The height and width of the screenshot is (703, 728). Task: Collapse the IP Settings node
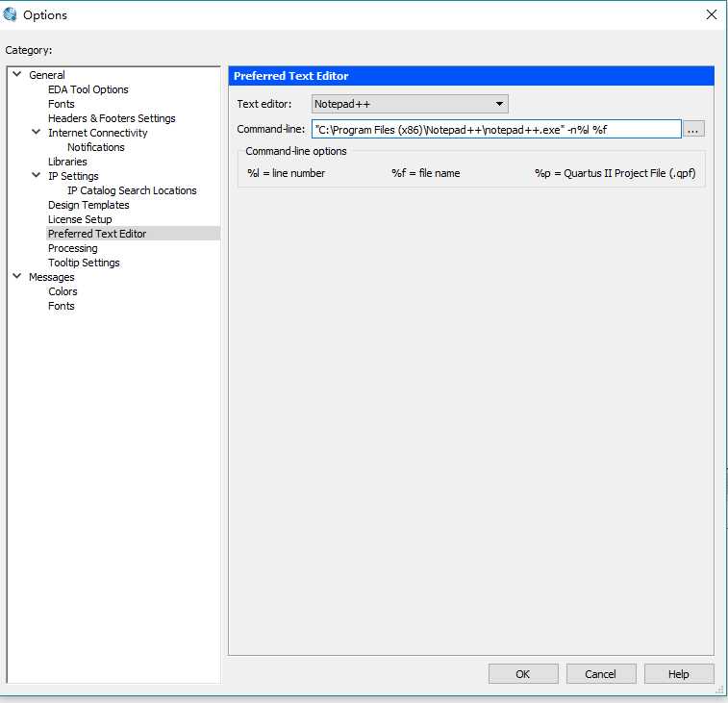pos(37,175)
